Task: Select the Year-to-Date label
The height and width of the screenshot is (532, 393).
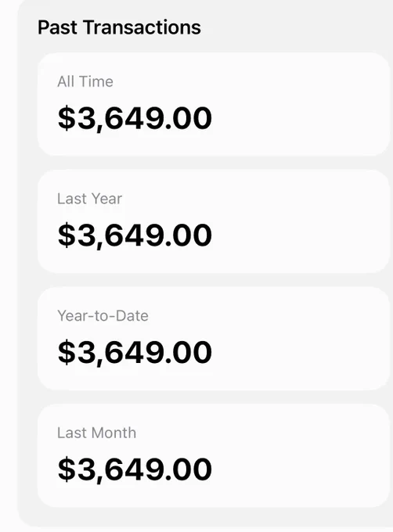Action: coord(103,315)
